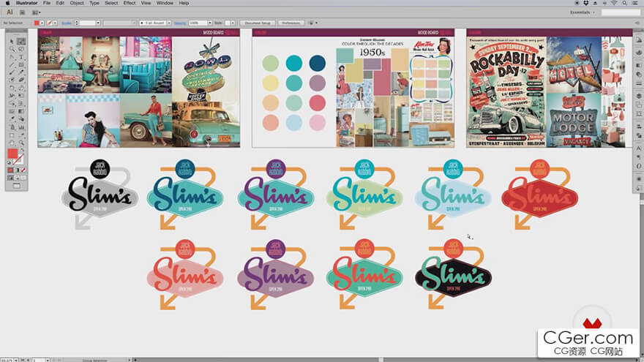Select the Lasso tool
This screenshot has width=644, height=362.
(21, 49)
